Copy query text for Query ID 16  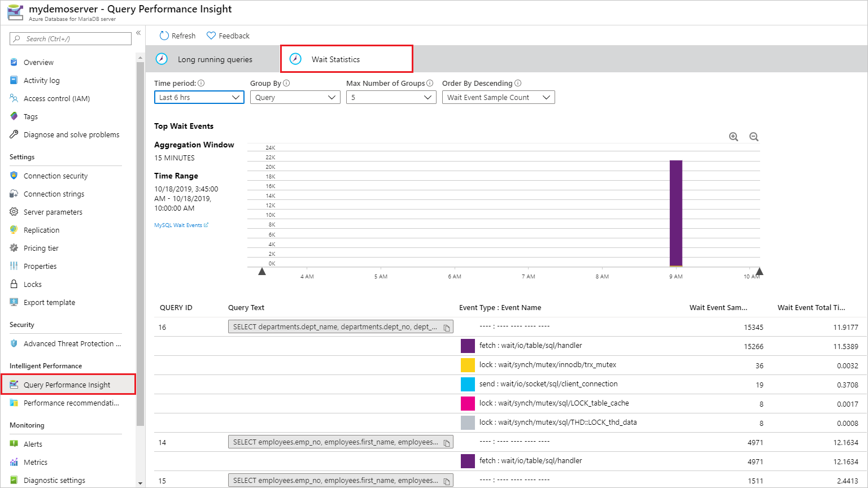click(x=447, y=328)
